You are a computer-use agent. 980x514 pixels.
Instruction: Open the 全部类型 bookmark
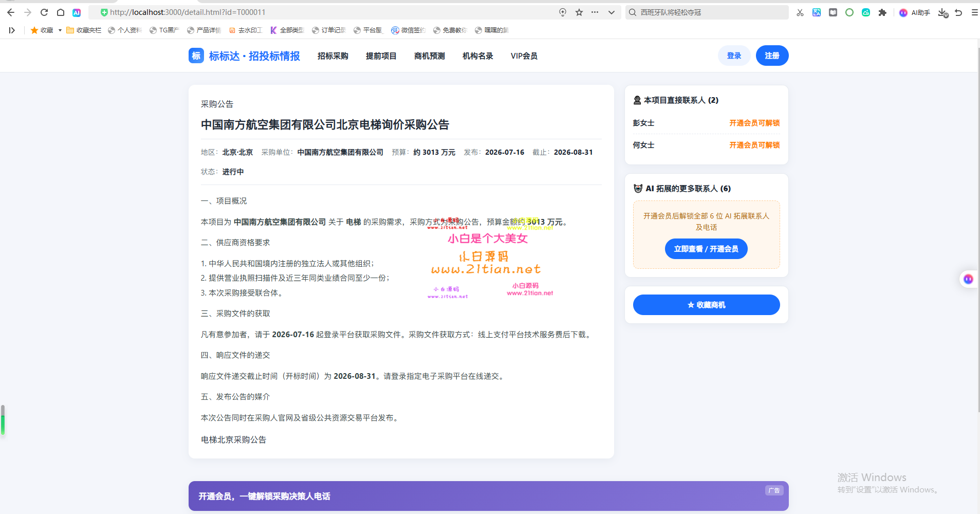click(287, 30)
